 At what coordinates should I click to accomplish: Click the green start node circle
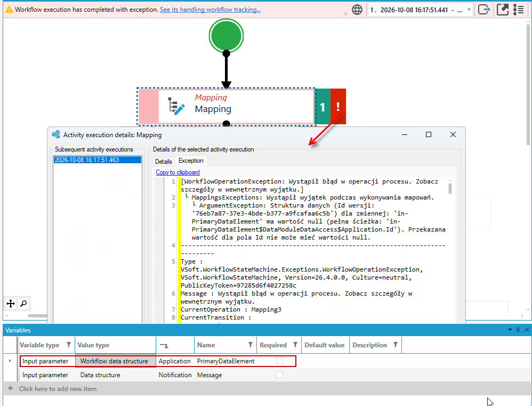(227, 36)
